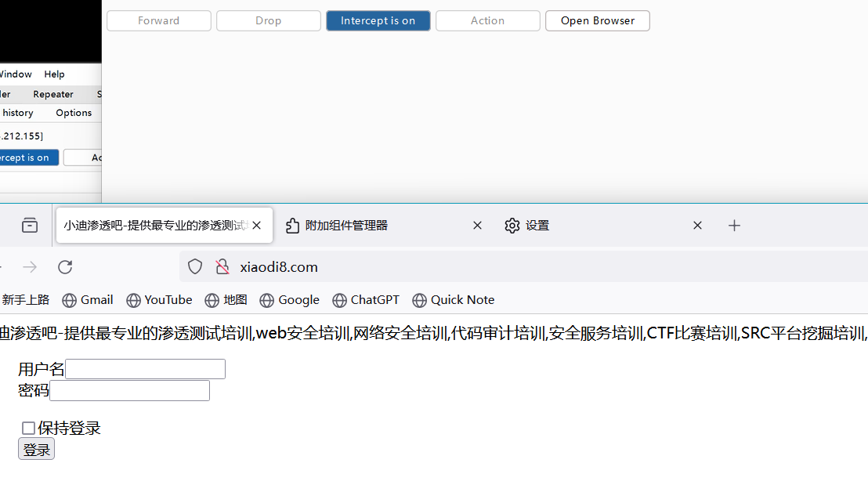Open the Window menu
Image resolution: width=868 pixels, height=492 pixels.
(x=16, y=74)
